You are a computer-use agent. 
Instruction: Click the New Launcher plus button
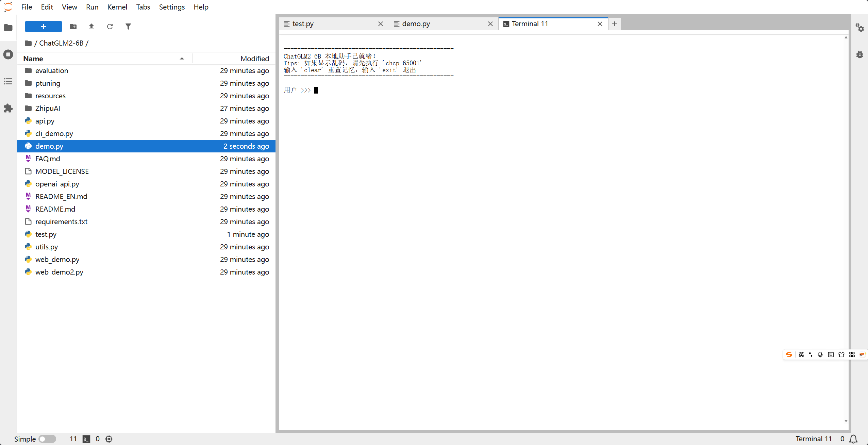(43, 27)
